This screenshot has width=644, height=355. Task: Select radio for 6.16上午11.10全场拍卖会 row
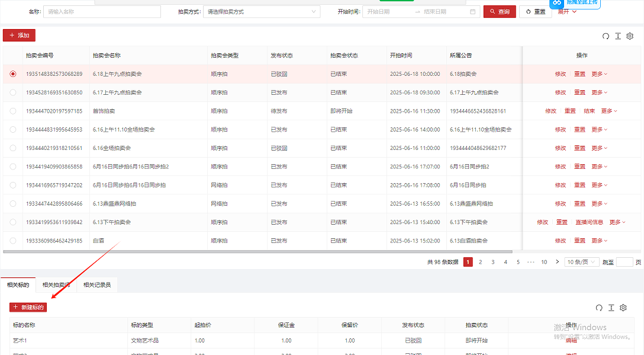(x=13, y=130)
